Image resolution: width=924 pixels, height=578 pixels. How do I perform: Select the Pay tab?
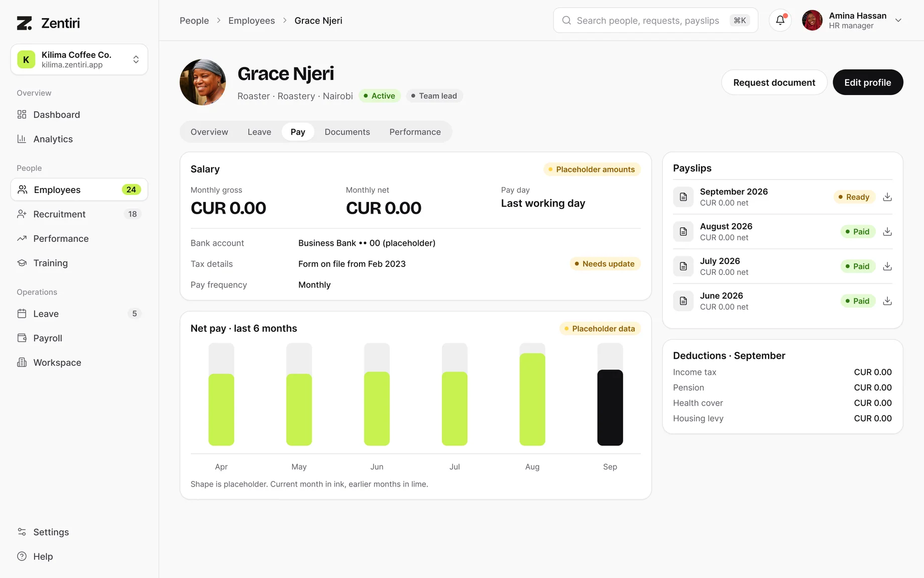298,132
